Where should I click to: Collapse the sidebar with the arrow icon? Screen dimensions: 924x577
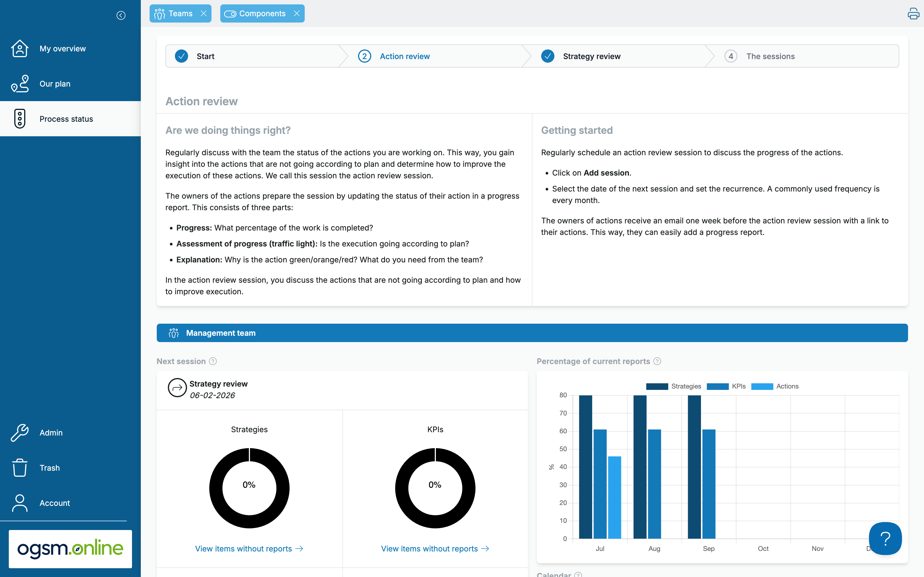pyautogui.click(x=121, y=15)
